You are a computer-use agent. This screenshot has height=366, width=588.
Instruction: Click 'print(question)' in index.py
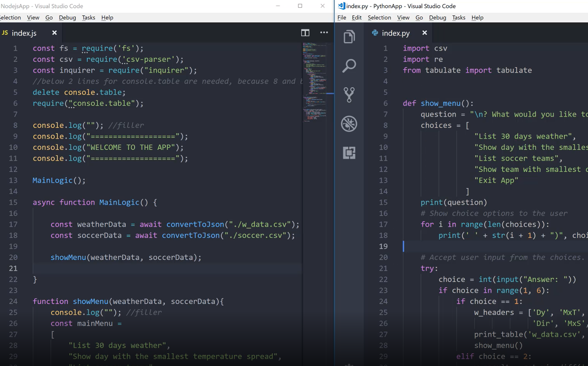[454, 202]
